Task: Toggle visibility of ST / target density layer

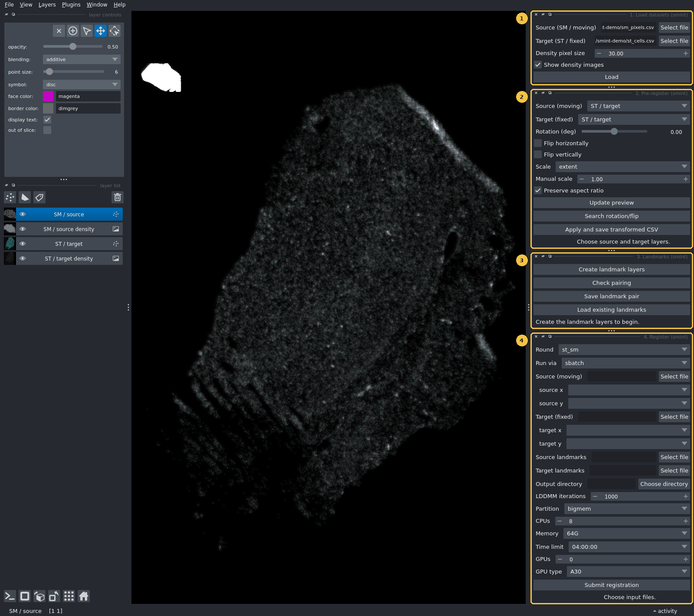Action: 23,258
